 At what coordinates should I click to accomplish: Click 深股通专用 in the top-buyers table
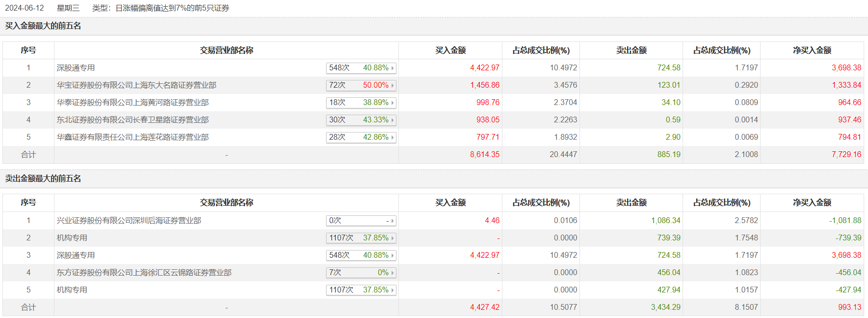(76, 68)
